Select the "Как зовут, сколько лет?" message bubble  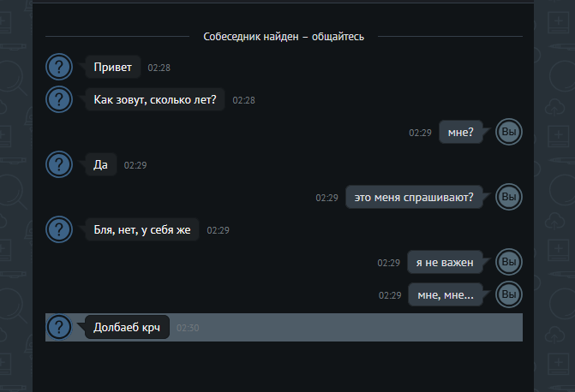155,99
